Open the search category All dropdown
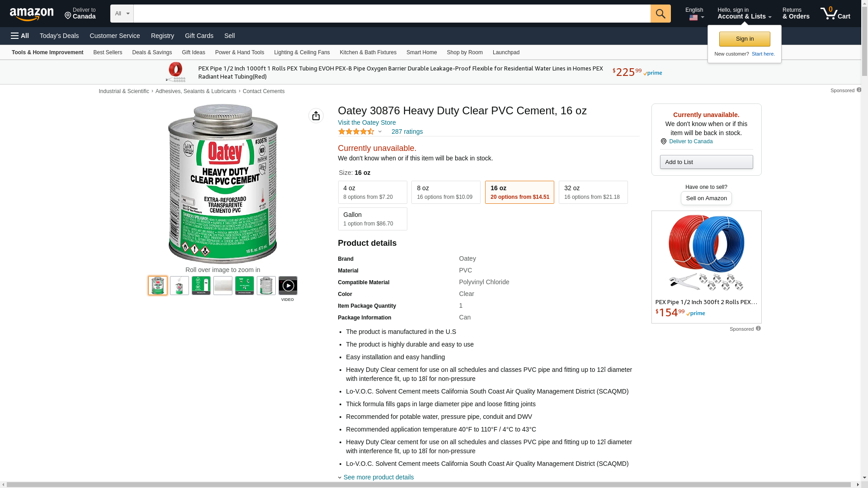This screenshot has height=488, width=868. click(122, 14)
